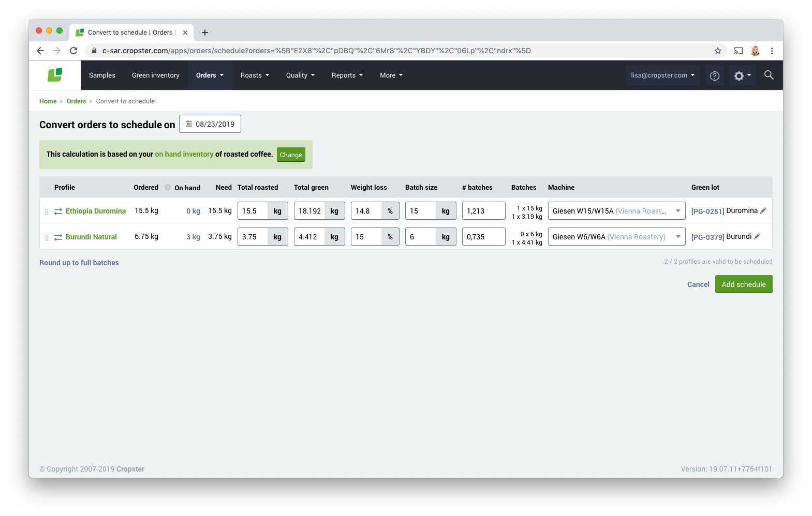Go back in browser history
The width and height of the screenshot is (812, 516).
pyautogui.click(x=40, y=51)
